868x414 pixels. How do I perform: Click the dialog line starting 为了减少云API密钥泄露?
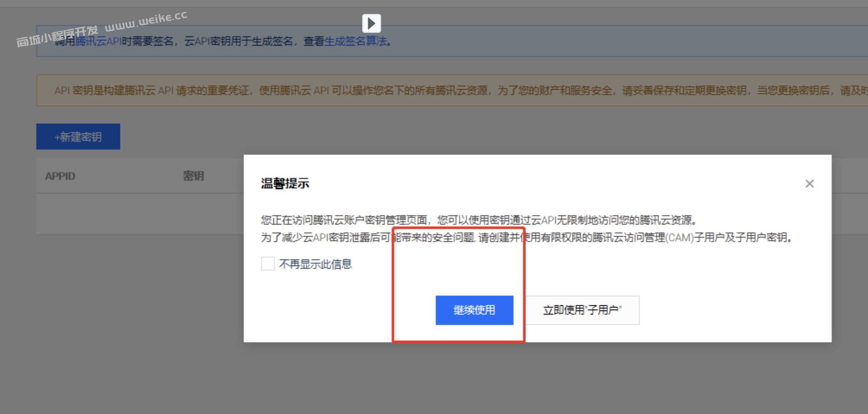(x=527, y=237)
